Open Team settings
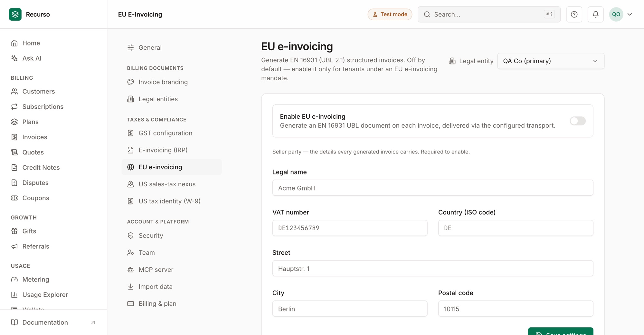Viewport: 644px width, 335px height. click(172, 252)
